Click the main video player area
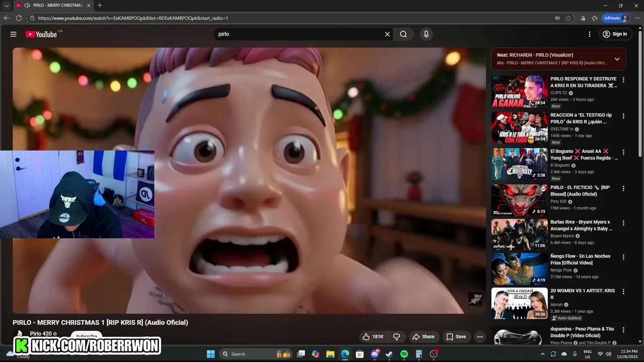 249,180
